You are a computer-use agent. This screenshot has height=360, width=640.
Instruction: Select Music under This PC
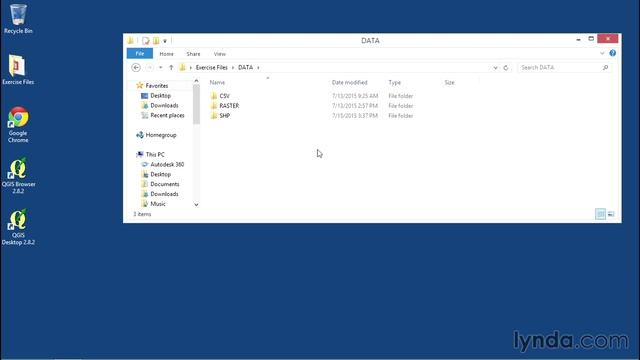[158, 204]
